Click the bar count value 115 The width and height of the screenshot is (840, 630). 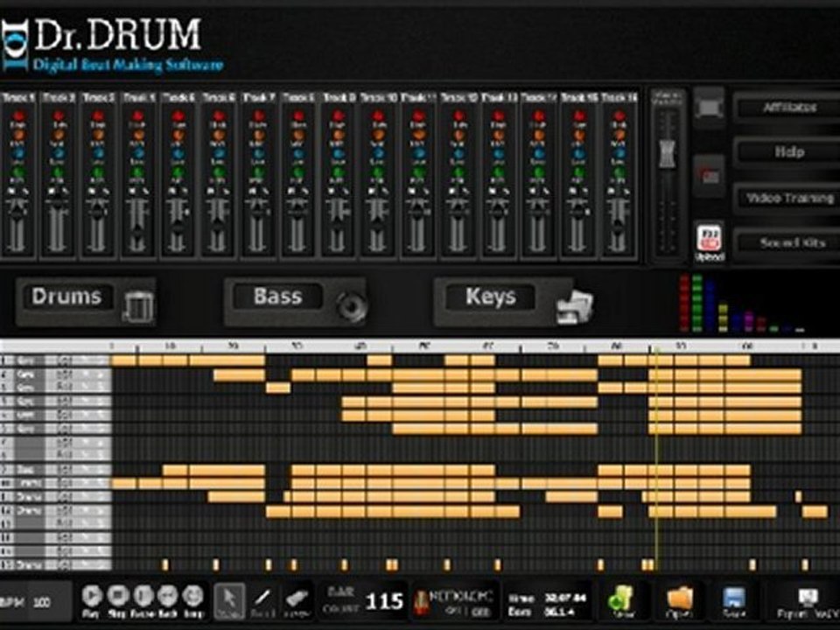pyautogui.click(x=384, y=602)
